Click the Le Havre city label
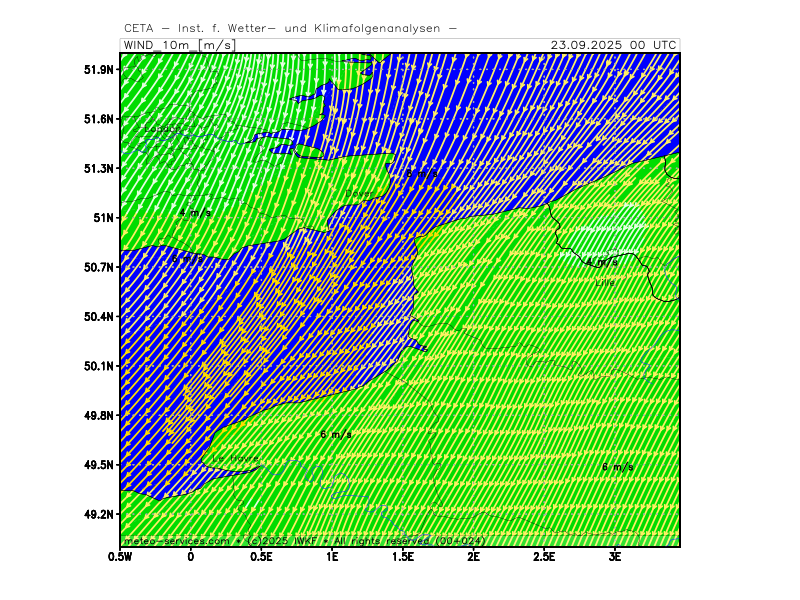 [236, 459]
